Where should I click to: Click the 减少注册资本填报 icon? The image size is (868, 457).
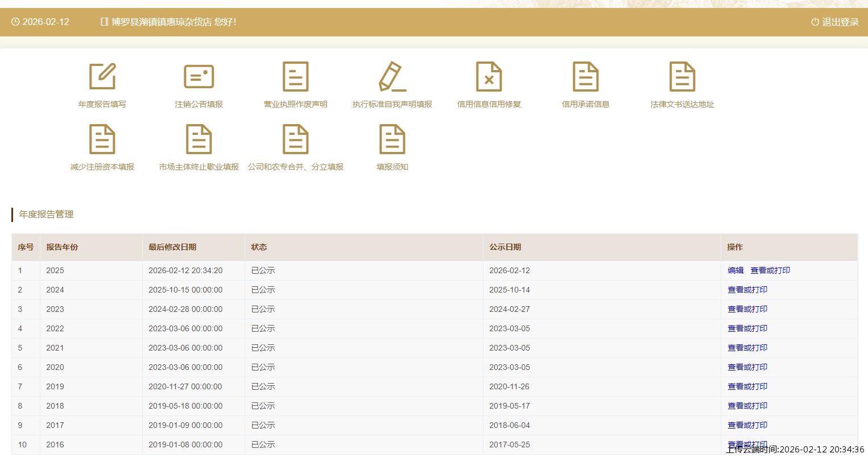tap(102, 139)
